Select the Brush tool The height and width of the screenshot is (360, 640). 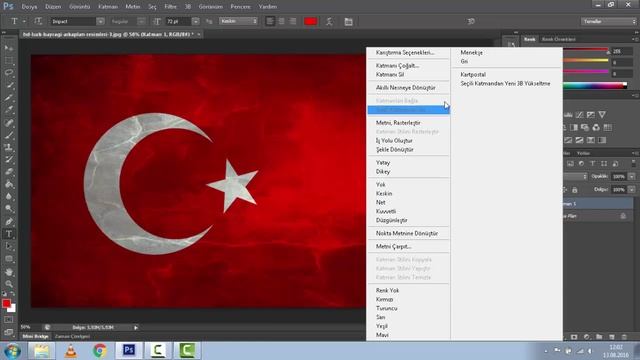[x=9, y=135]
